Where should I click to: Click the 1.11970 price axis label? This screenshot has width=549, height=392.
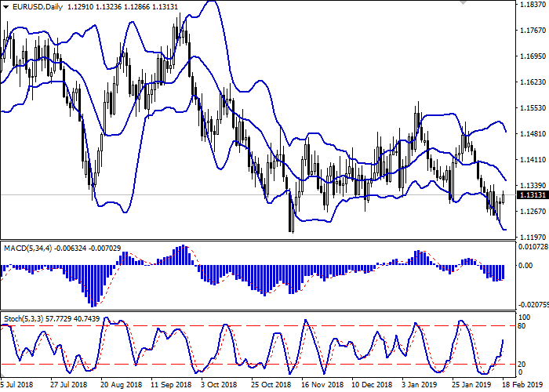point(533,237)
